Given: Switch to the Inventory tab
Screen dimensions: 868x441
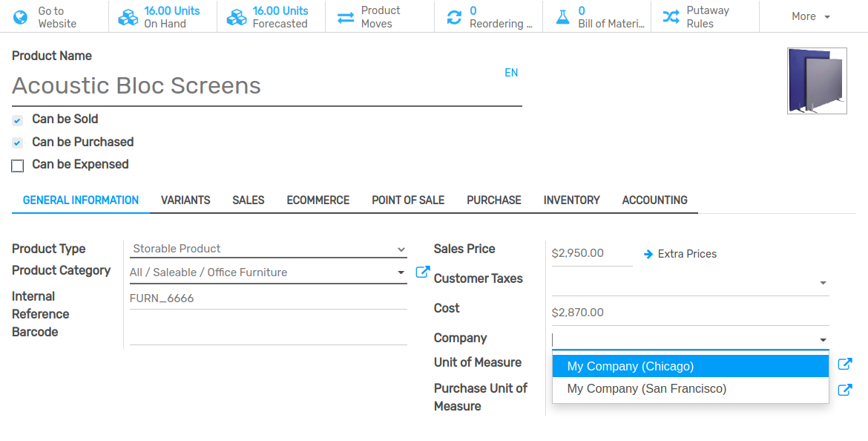Looking at the screenshot, I should coord(571,200).
